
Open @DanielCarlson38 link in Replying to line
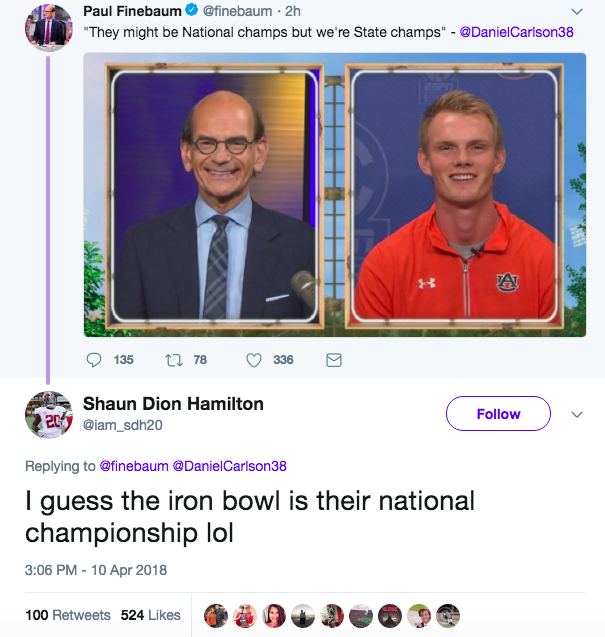tap(230, 466)
